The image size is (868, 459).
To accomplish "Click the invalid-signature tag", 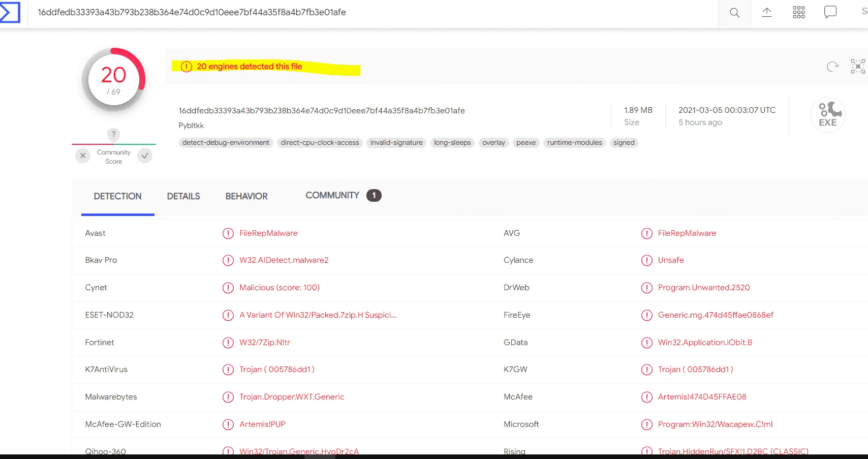I will click(x=396, y=143).
